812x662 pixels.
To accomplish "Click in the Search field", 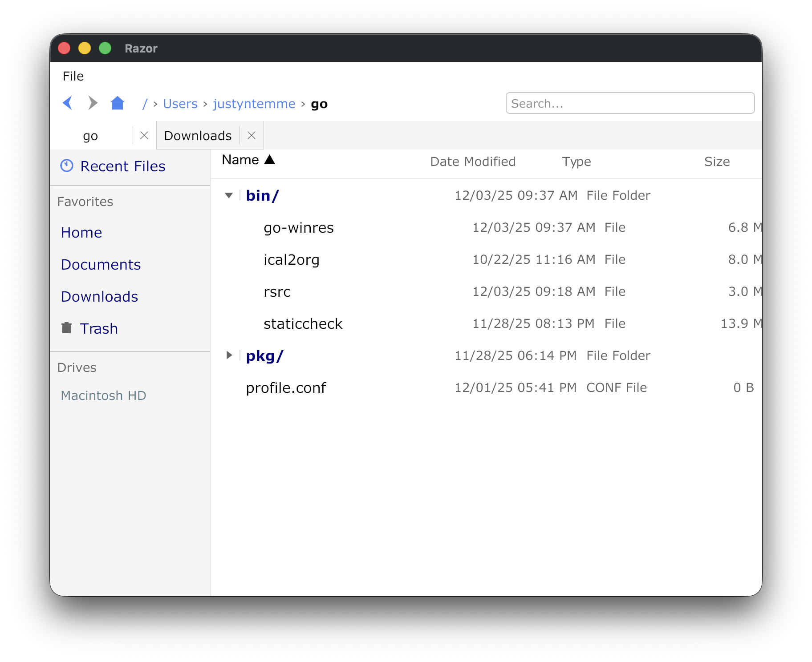I will click(x=630, y=103).
